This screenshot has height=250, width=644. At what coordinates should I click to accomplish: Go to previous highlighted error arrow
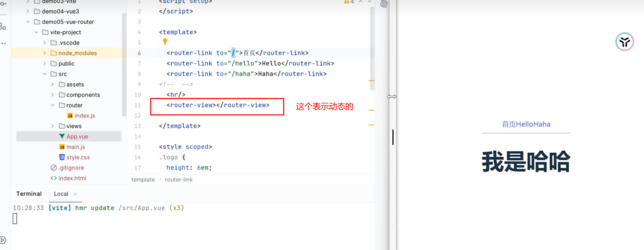tap(361, 2)
